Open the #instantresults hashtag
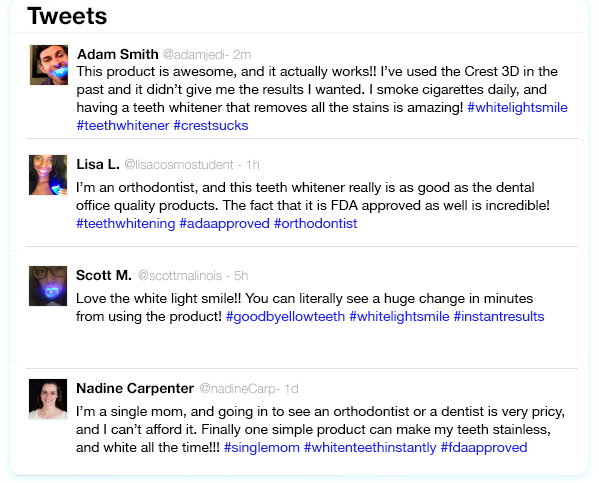 [x=499, y=316]
